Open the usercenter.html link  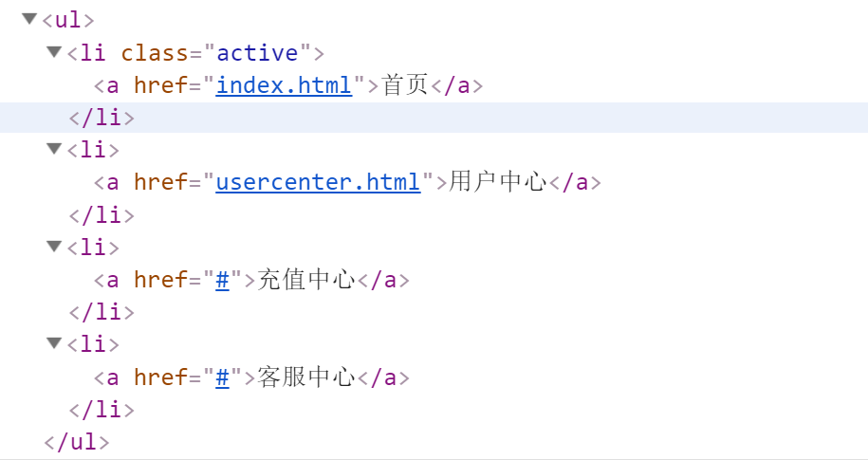click(319, 182)
